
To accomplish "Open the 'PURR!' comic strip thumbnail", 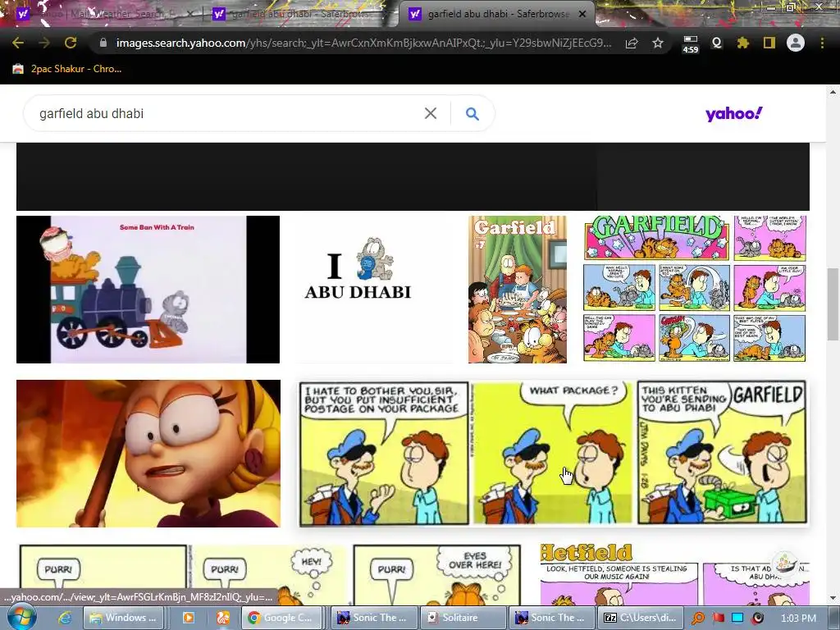I will coord(270,575).
